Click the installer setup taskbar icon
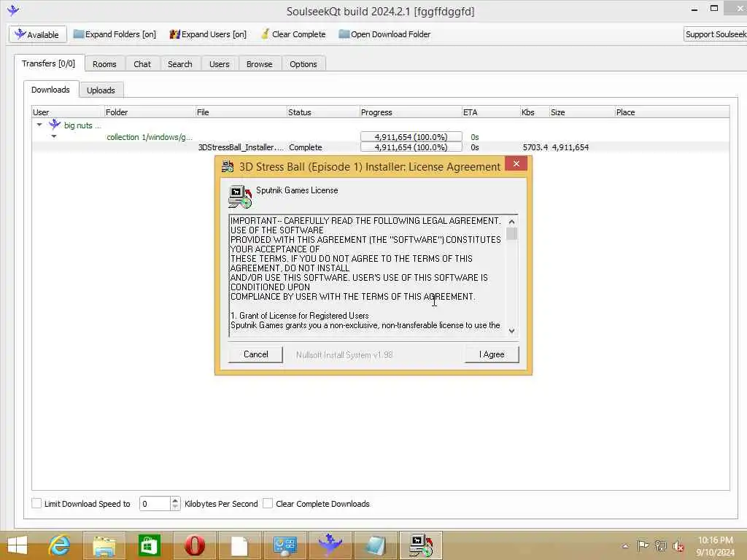The width and height of the screenshot is (747, 560). 421,545
